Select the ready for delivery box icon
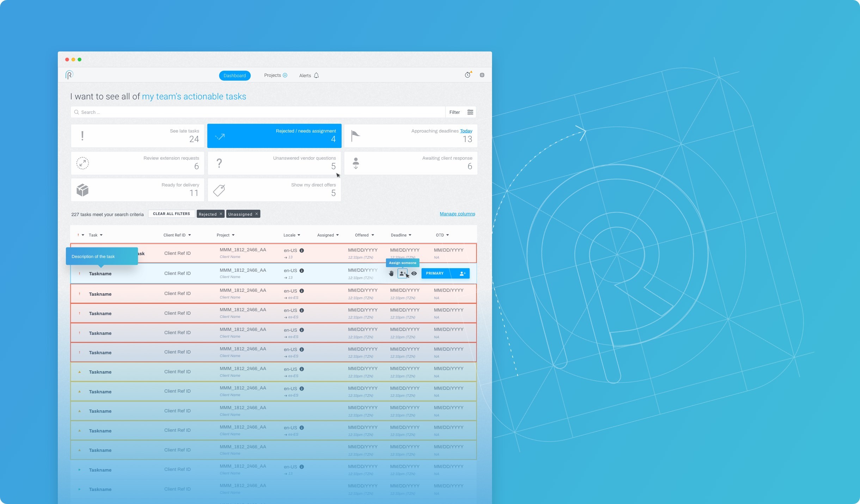The height and width of the screenshot is (504, 860). click(x=83, y=190)
